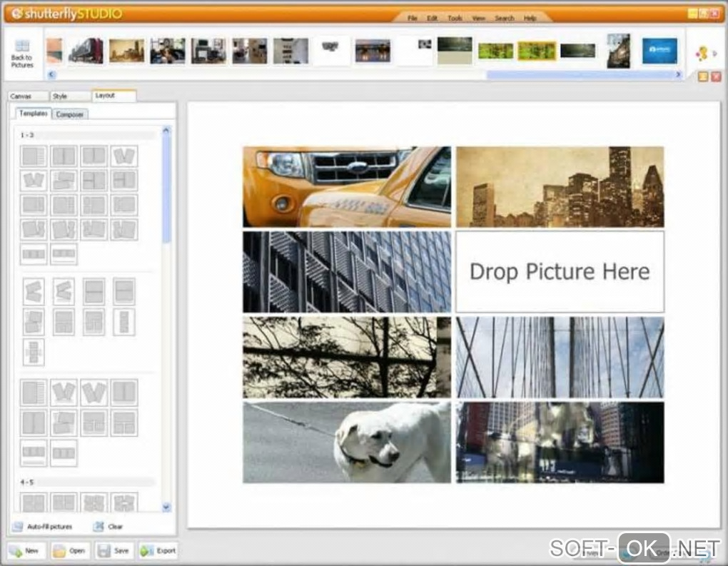This screenshot has height=566, width=728.
Task: Open the Tools menu
Action: (455, 18)
